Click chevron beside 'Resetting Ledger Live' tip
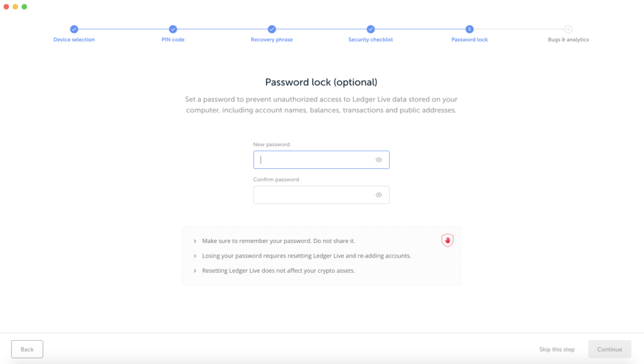The height and width of the screenshot is (364, 644). [195, 271]
